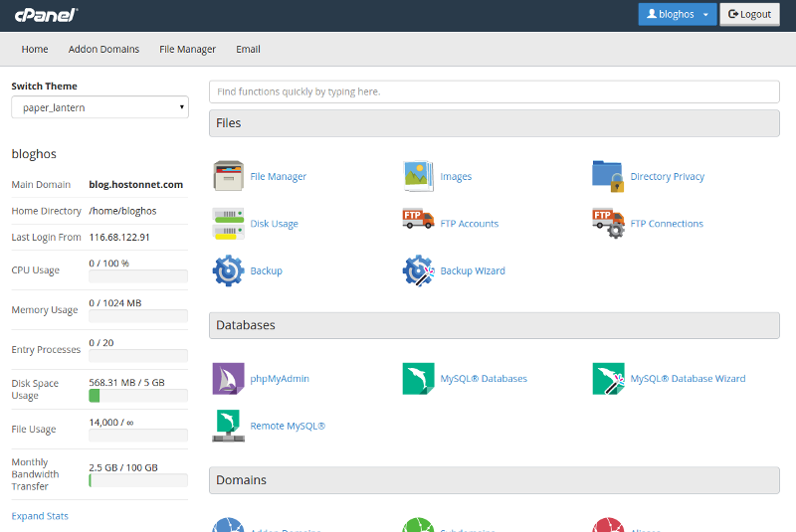Click the File Usage progress bar
The height and width of the screenshot is (532, 796).
(x=138, y=436)
